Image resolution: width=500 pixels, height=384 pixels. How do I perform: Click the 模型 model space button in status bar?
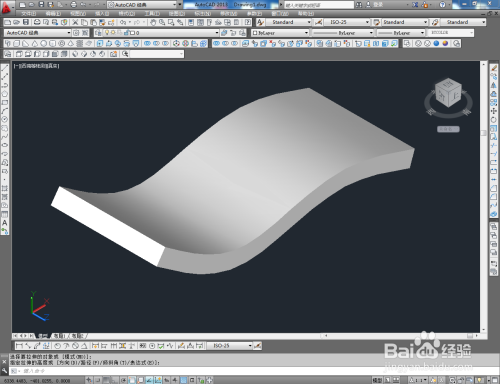coord(377,380)
